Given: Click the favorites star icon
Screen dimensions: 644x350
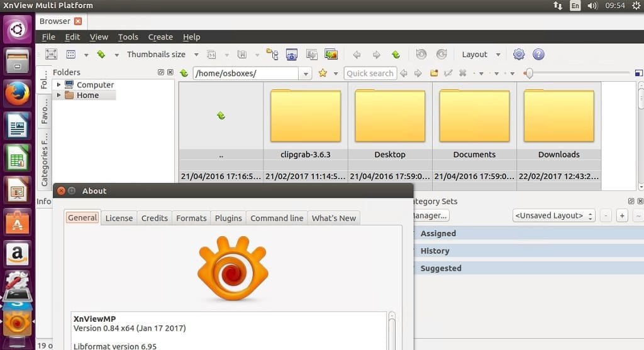Looking at the screenshot, I should (x=323, y=73).
